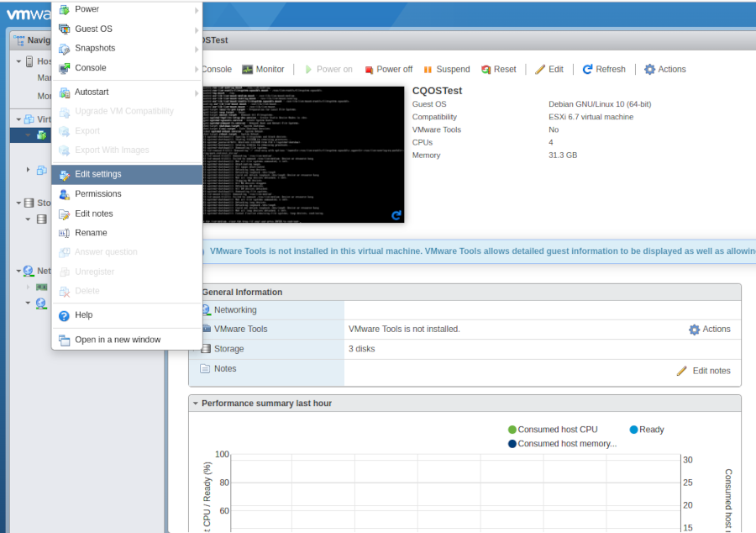
Task: Click the Console monitor icon in menu
Action: coord(64,68)
